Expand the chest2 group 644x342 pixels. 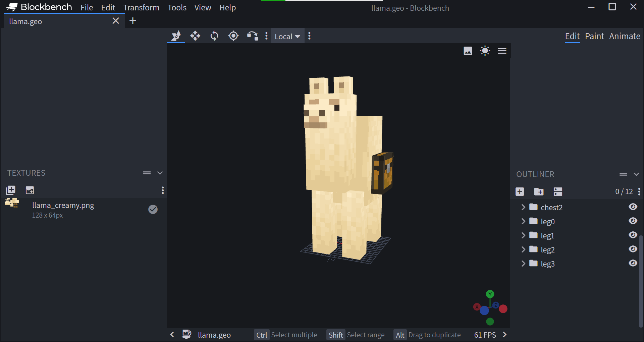pos(523,207)
